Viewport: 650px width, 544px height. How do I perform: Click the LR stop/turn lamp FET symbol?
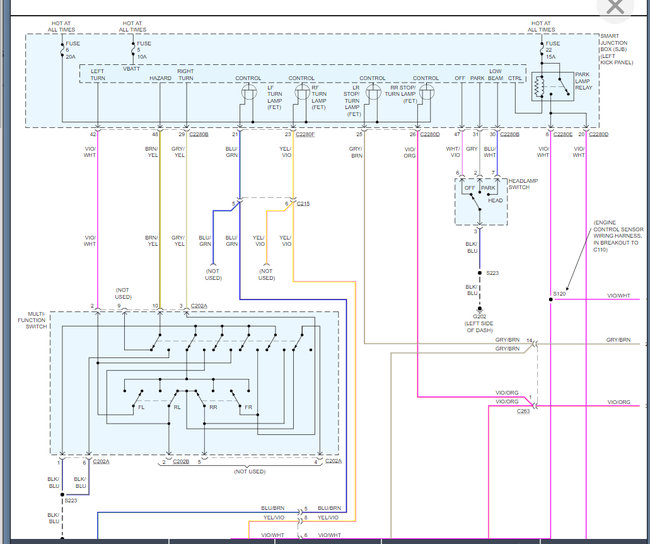click(x=373, y=92)
